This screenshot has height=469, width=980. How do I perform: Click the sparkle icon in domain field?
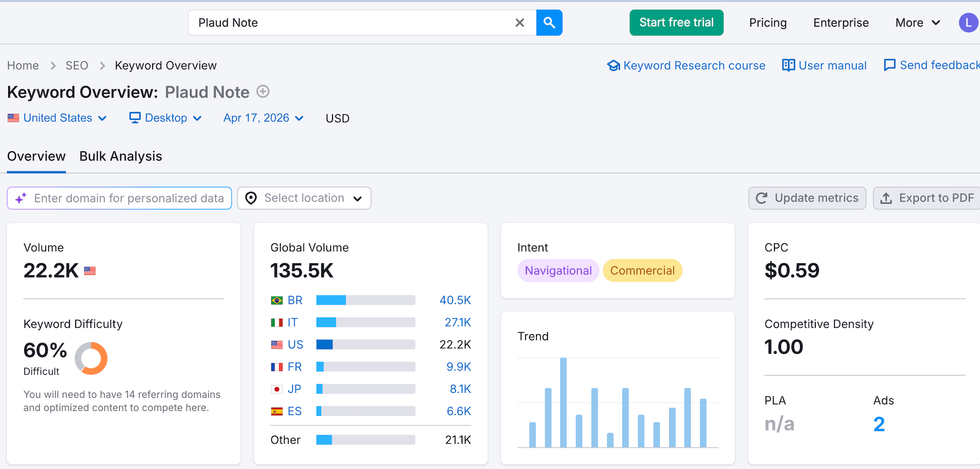pos(20,198)
